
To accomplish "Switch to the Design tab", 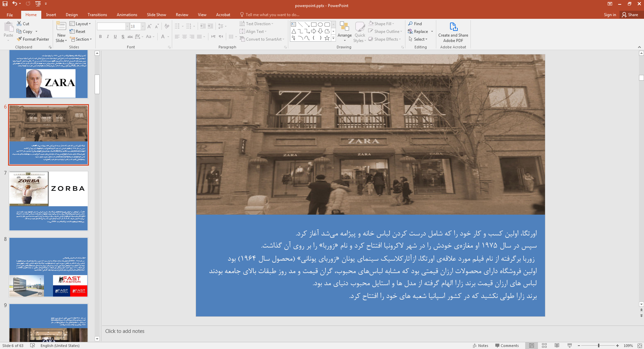I will coord(72,15).
